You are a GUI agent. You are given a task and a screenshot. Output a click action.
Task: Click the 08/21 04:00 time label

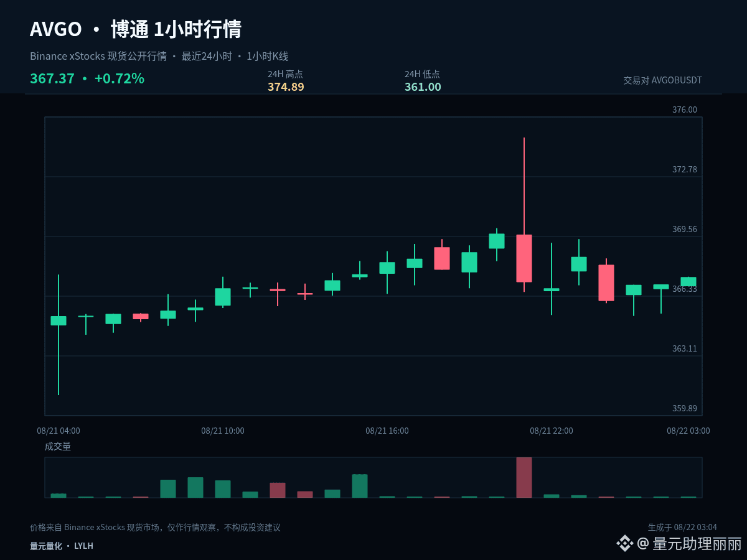click(59, 431)
